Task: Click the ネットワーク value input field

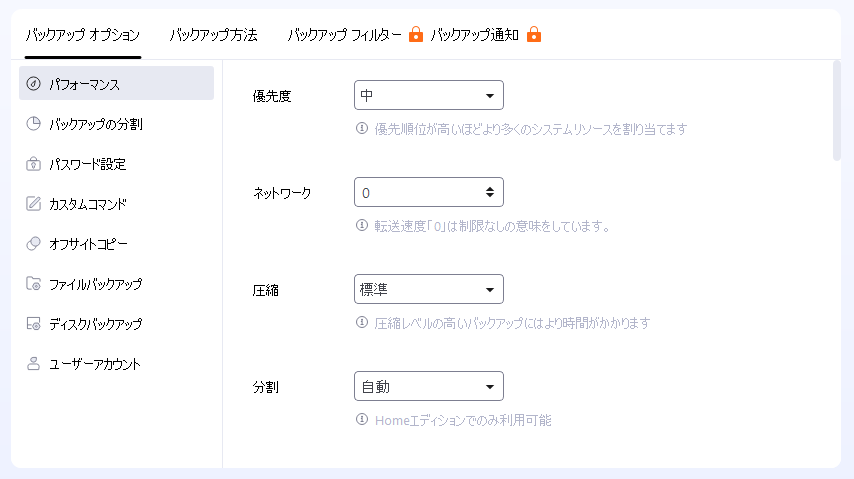Action: pos(419,192)
